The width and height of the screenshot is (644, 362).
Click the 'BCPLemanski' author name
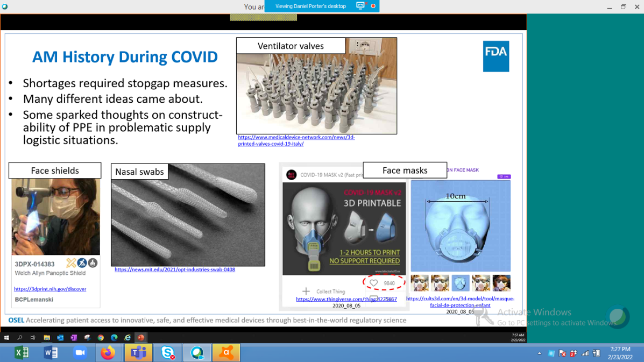[x=34, y=300]
